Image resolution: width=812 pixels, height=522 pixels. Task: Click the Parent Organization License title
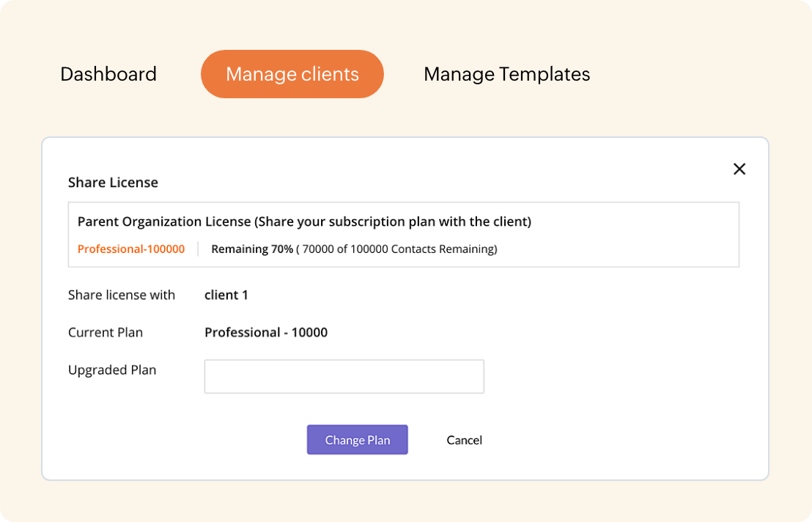165,221
